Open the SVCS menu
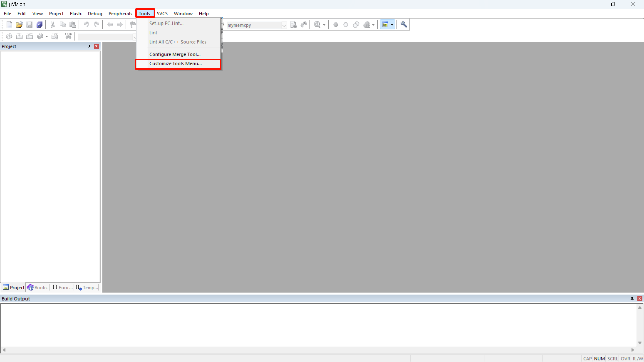 coord(162,13)
